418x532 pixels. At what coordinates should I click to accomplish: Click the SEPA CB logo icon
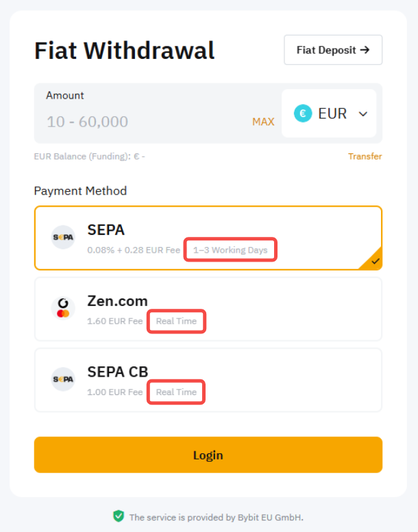coord(63,379)
